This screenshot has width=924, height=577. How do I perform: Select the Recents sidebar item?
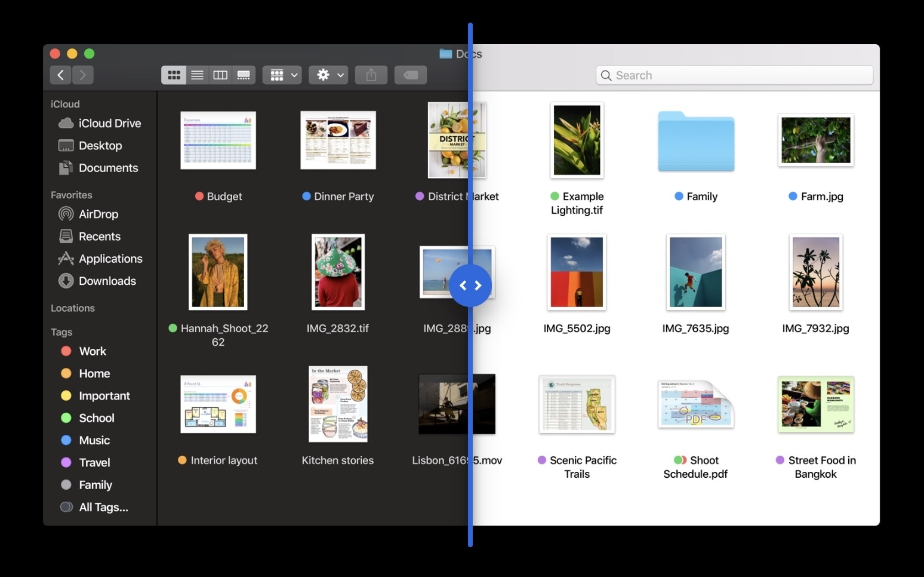99,237
